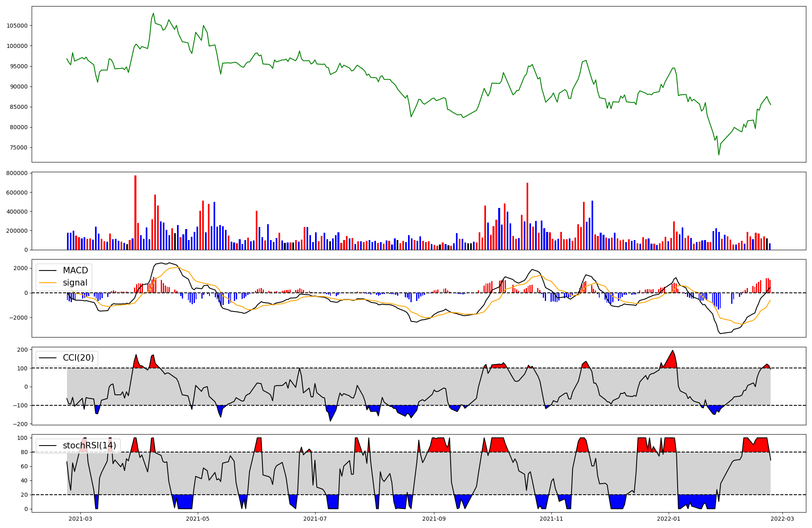Click the orange signal line sample in legend
This screenshot has width=812, height=528.
tap(48, 283)
